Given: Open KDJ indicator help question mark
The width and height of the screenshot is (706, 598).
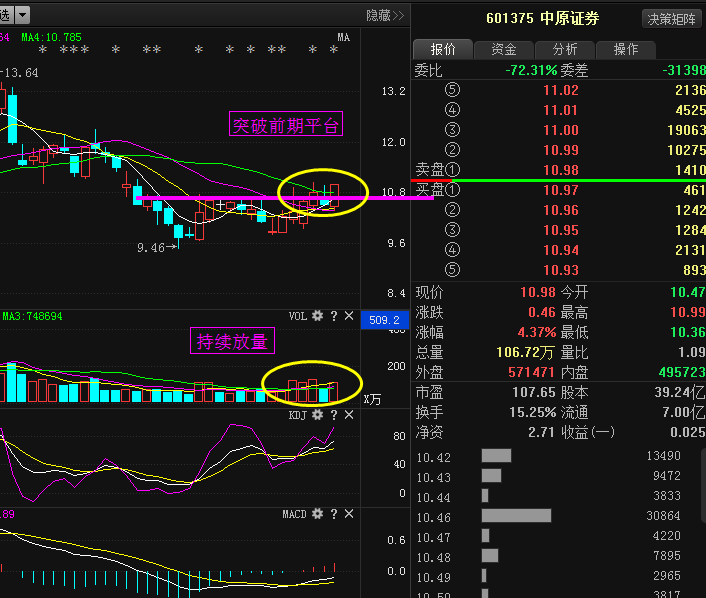Looking at the screenshot, I should [334, 415].
